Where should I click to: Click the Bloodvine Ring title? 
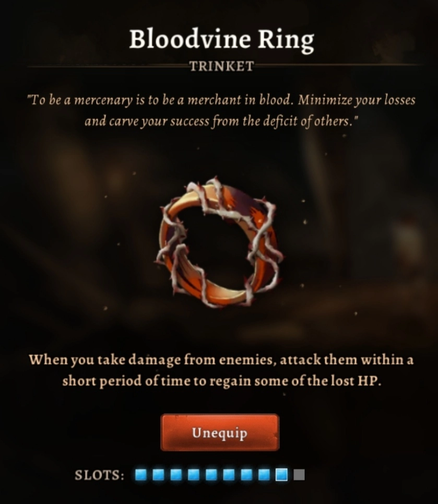tap(221, 40)
